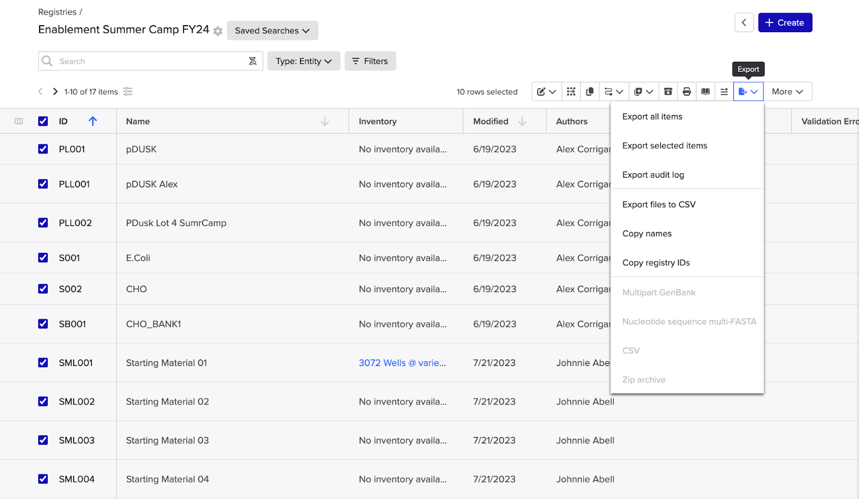The width and height of the screenshot is (859, 504).
Task: Click the open book icon in toolbar
Action: click(x=705, y=92)
